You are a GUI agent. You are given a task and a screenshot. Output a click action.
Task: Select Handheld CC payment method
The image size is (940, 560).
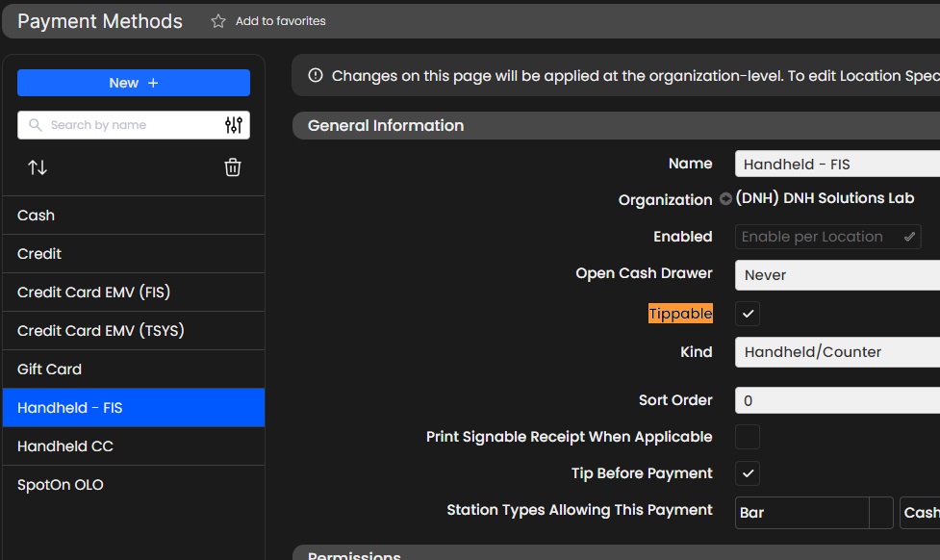[x=134, y=446]
